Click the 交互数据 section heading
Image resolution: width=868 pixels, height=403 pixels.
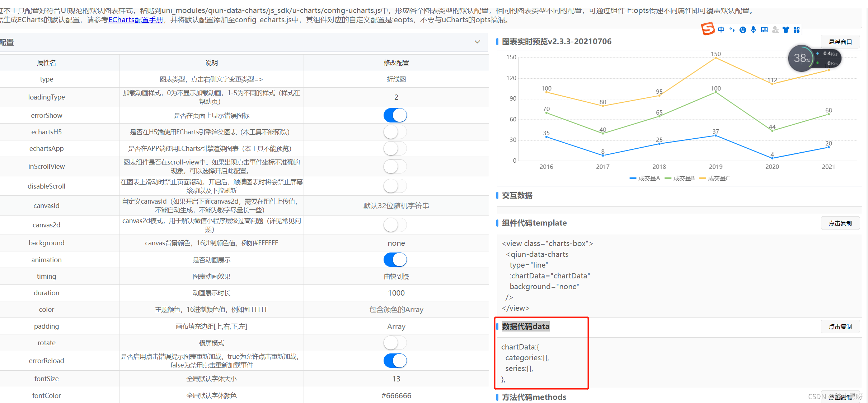517,195
